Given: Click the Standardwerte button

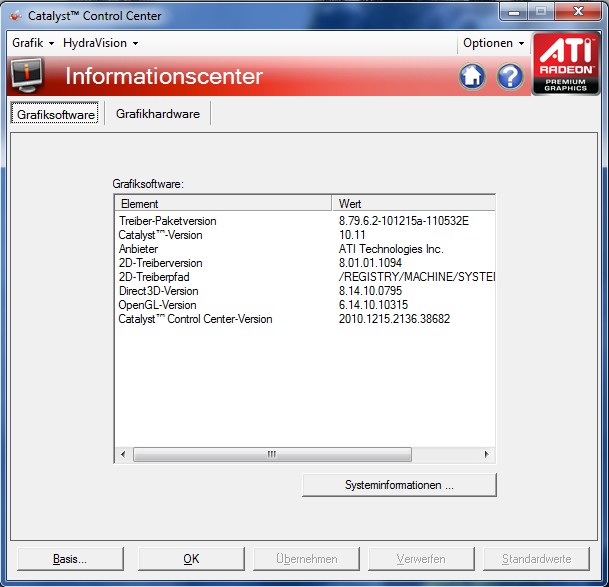Looking at the screenshot, I should (x=536, y=559).
